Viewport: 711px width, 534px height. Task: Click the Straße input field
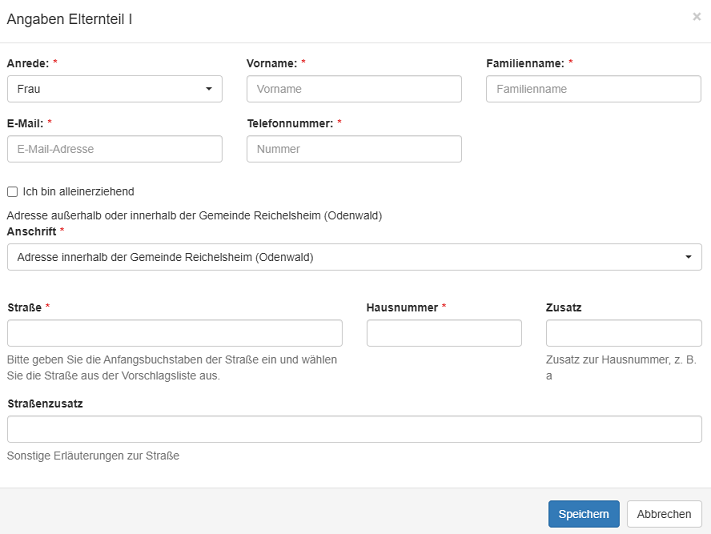point(175,333)
